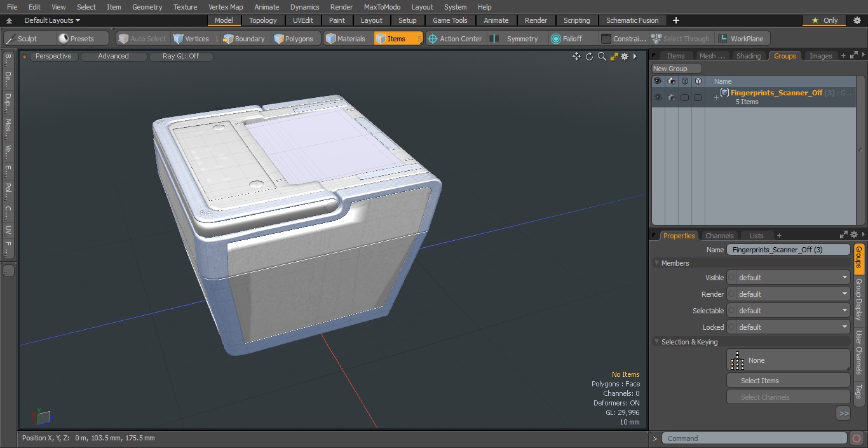868x448 pixels.
Task: Click the Ray GL: Off button
Action: pos(180,57)
